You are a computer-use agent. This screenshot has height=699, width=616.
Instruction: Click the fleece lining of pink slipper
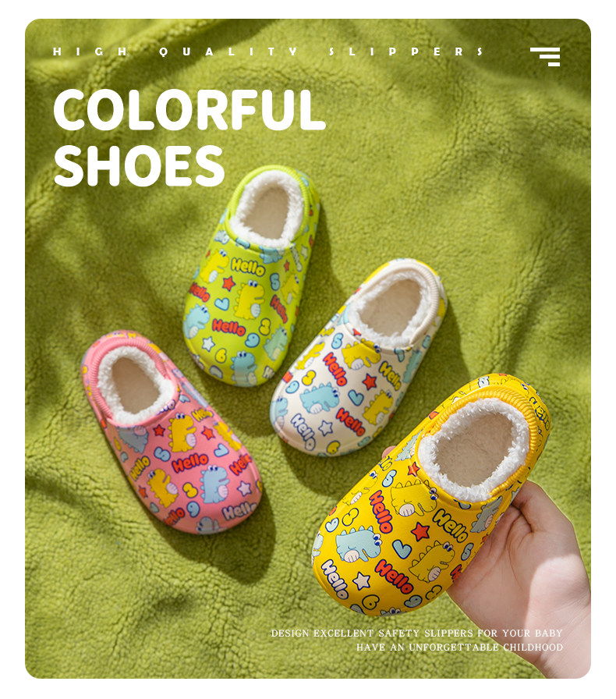pos(135,385)
